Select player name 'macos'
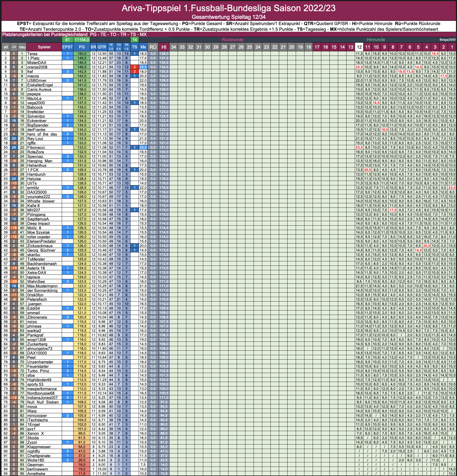 click(x=33, y=76)
